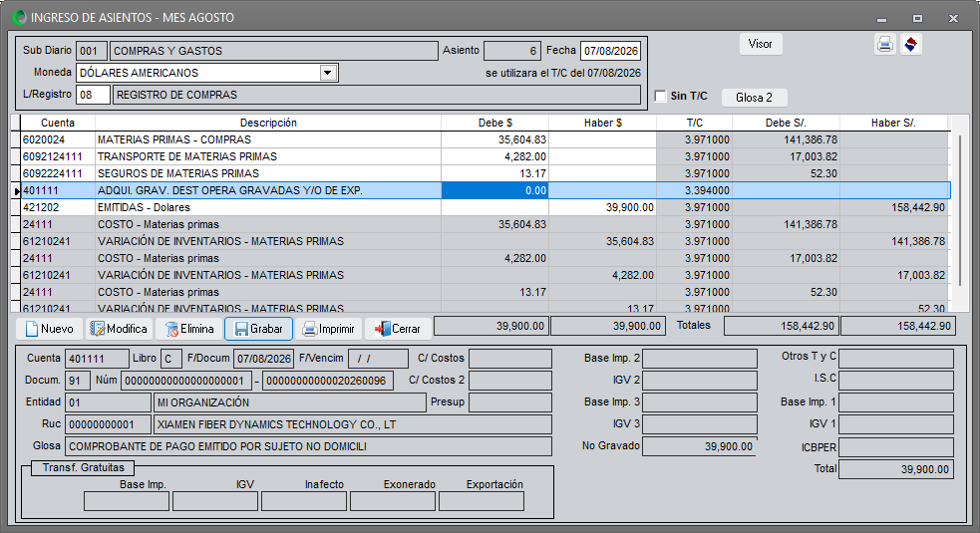Click the C/ Costos 2 field
The image size is (980, 533).
tap(510, 381)
